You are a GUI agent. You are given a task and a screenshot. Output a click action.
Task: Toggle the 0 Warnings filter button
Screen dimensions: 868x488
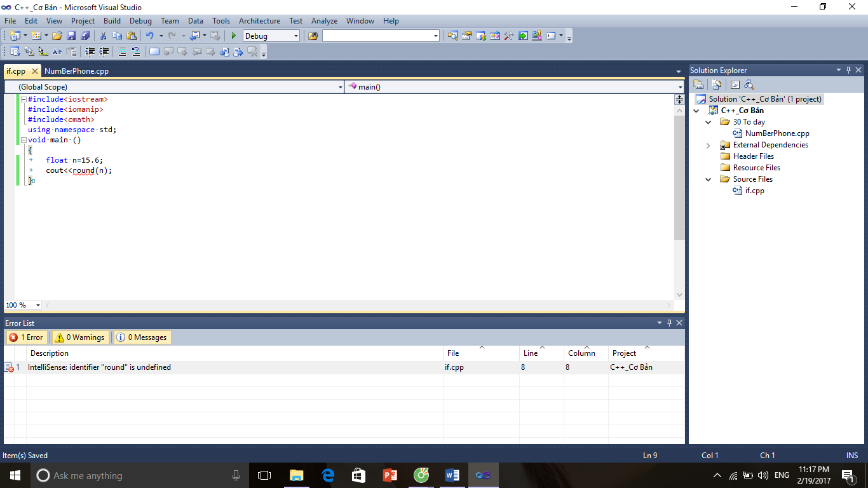tap(80, 337)
